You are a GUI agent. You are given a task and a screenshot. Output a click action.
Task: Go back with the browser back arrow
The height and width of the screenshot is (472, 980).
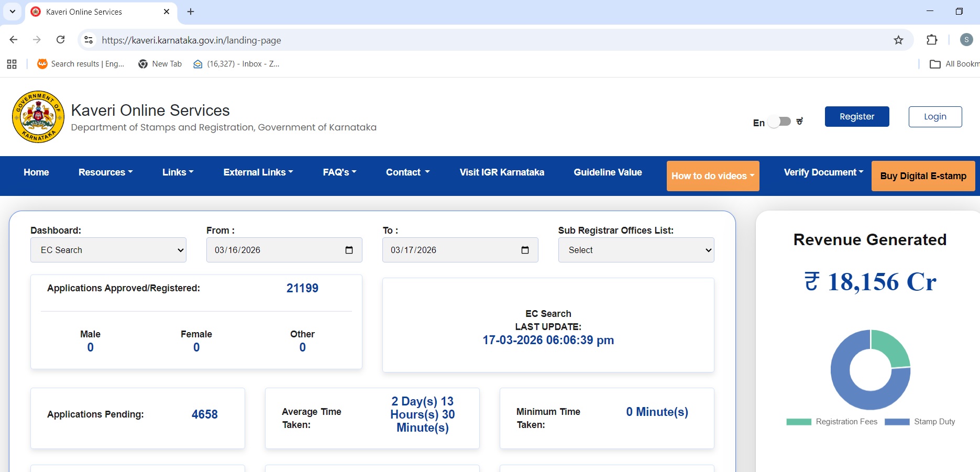coord(14,40)
